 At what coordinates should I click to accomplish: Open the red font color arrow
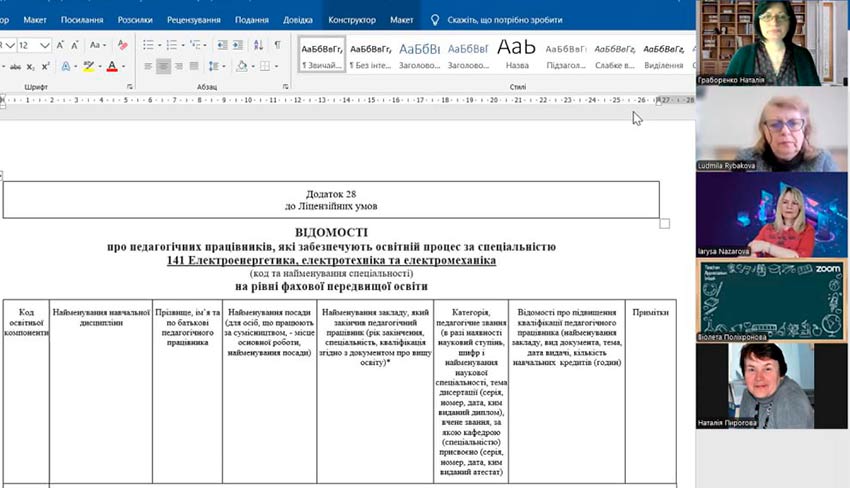[124, 67]
